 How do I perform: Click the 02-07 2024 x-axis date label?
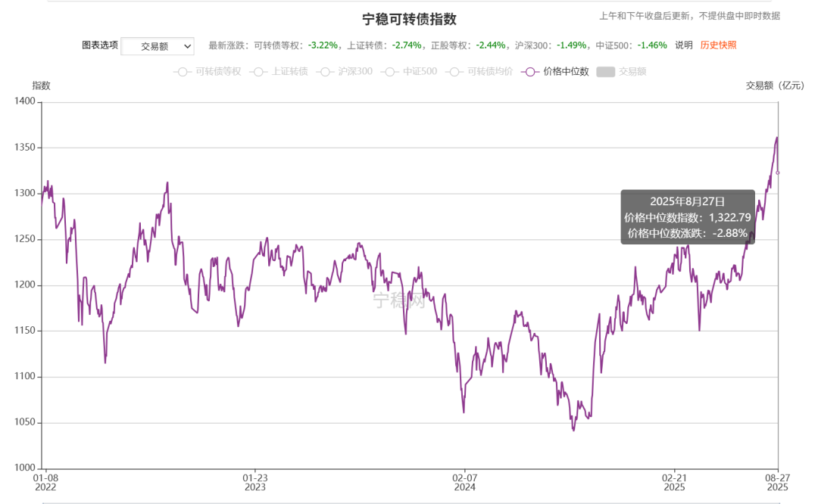[x=465, y=482]
